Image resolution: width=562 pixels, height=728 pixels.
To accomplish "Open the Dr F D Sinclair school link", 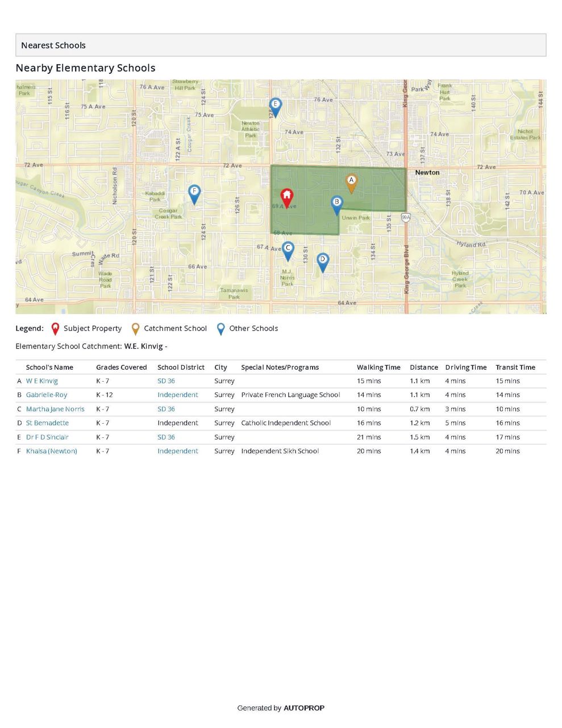I will (x=47, y=437).
